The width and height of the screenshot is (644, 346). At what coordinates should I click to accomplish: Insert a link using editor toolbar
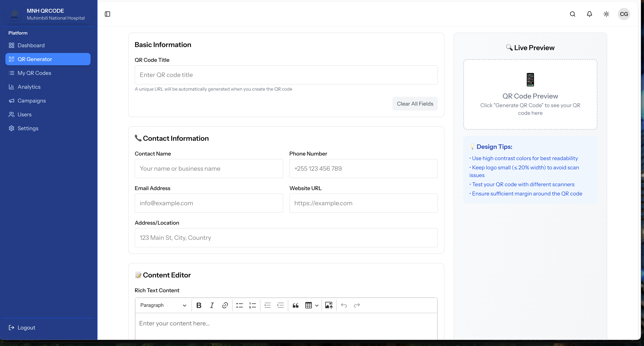[225, 305]
